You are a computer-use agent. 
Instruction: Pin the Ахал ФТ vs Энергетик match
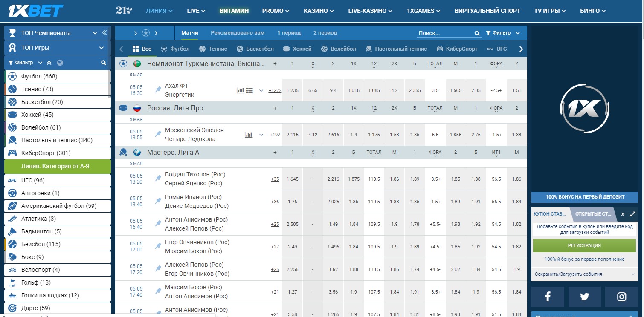coord(158,90)
